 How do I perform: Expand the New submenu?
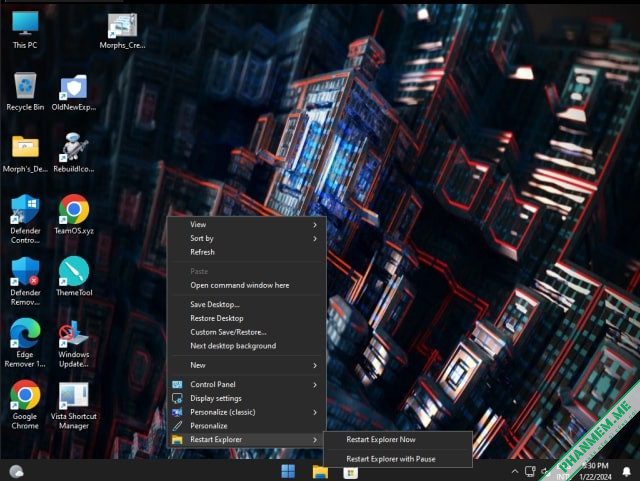click(247, 365)
